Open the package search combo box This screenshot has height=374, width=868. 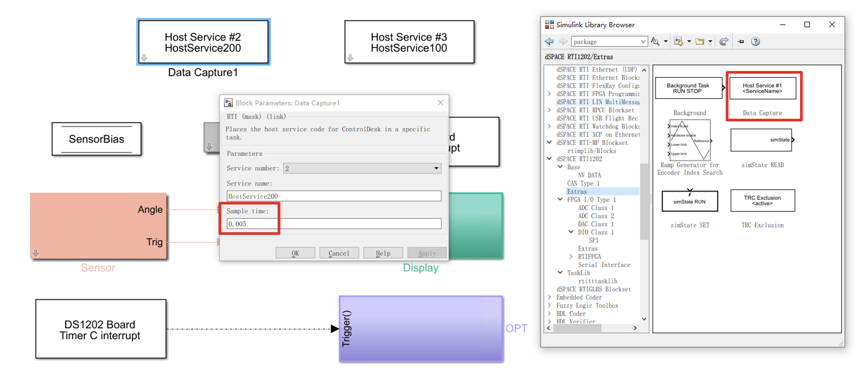tap(609, 42)
